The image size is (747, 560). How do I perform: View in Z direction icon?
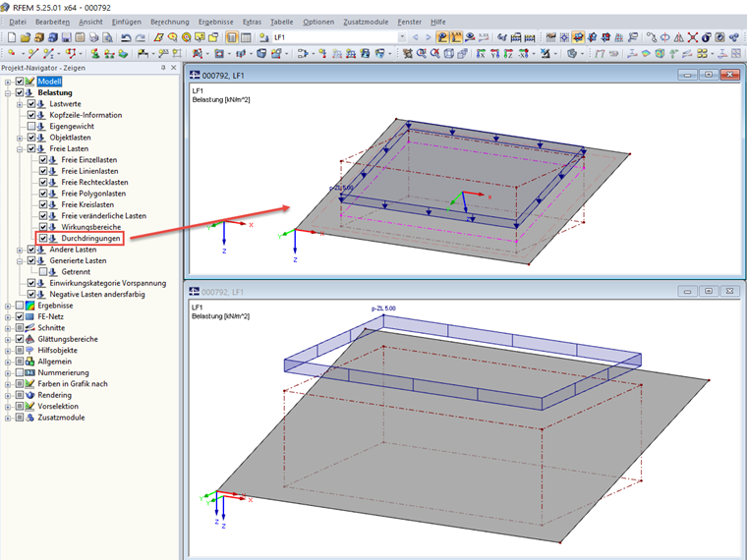509,53
